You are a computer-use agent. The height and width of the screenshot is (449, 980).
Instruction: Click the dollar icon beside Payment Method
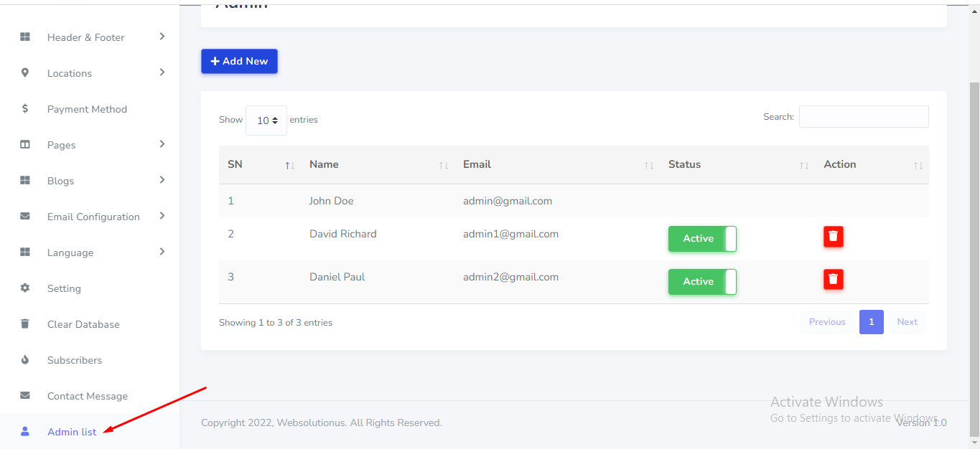pos(25,109)
